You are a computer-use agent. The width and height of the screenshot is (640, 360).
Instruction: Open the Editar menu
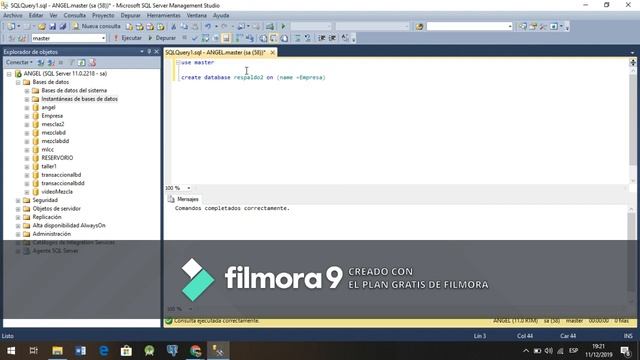36,15
